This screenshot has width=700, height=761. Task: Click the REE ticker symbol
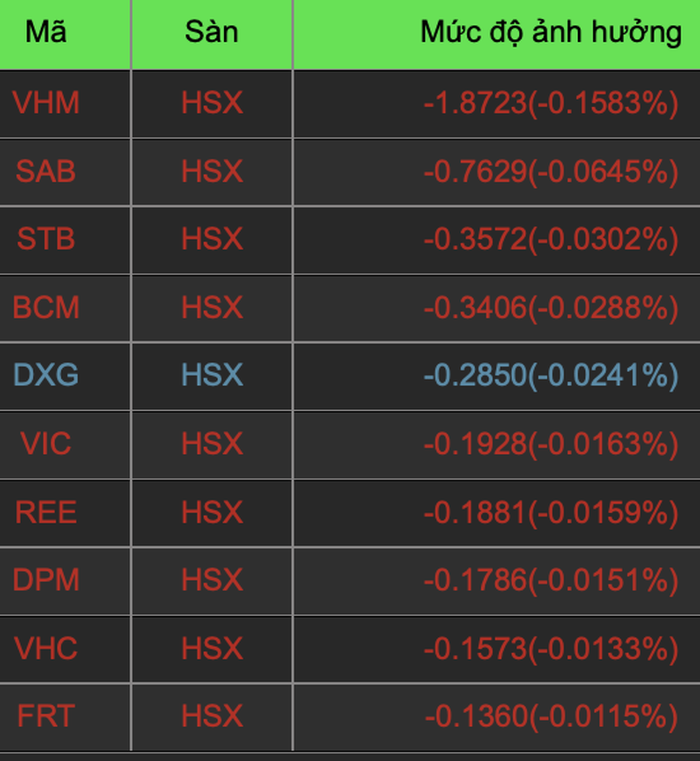click(46, 513)
